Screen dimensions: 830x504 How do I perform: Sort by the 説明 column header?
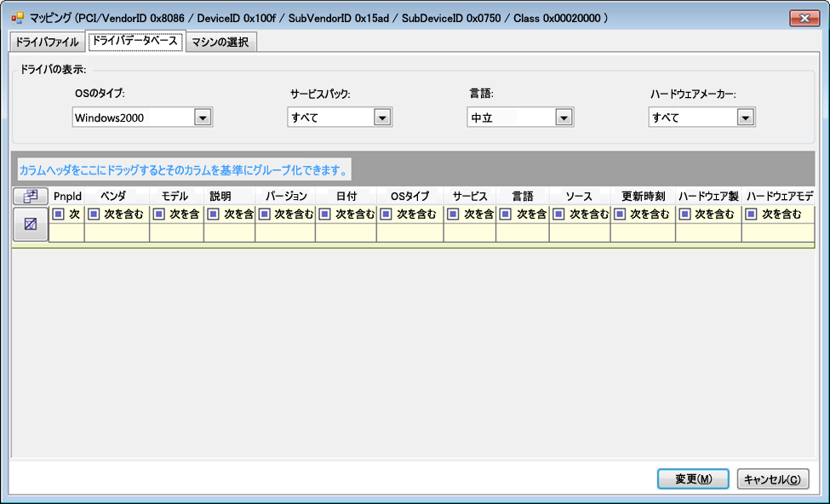pos(220,197)
